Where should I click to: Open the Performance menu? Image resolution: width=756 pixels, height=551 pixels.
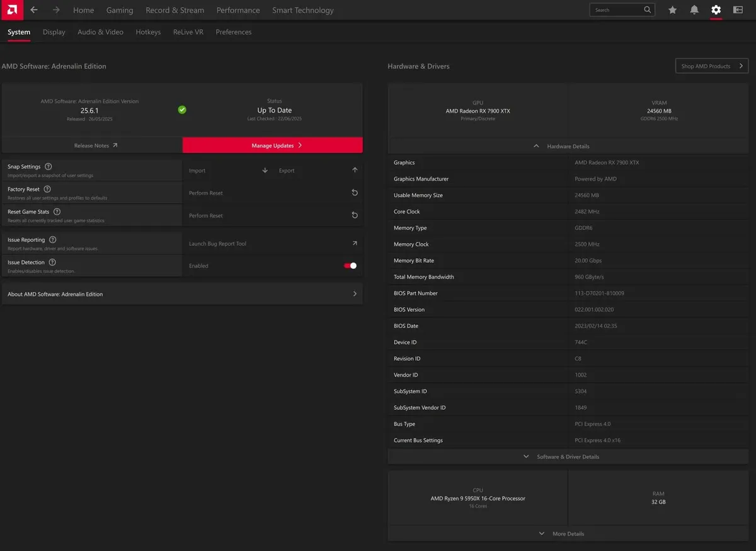coord(238,10)
